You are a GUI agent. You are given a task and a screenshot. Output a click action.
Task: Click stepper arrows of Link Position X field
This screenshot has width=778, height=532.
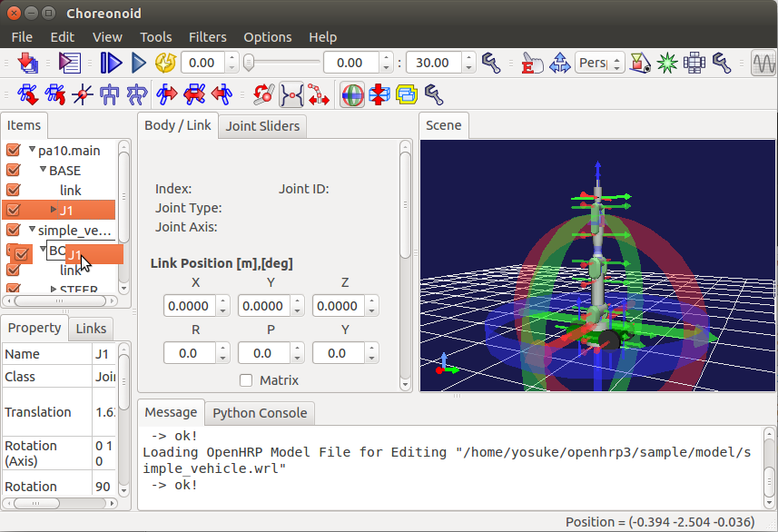[x=222, y=306]
